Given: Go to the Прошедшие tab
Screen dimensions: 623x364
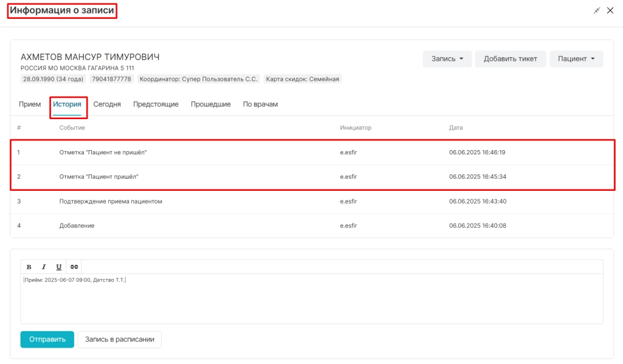Looking at the screenshot, I should (211, 104).
